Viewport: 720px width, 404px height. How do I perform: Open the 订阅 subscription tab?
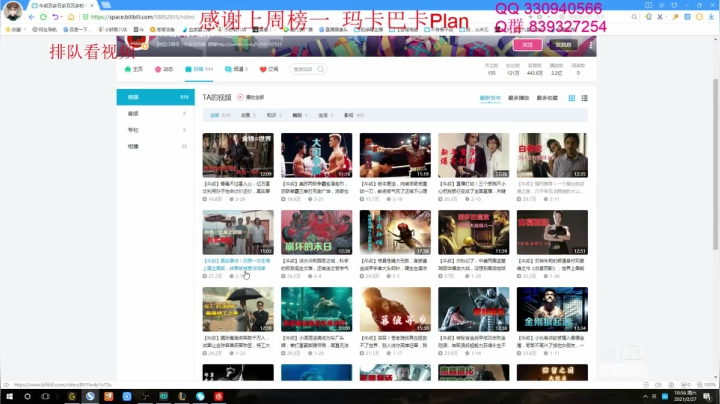coord(269,69)
